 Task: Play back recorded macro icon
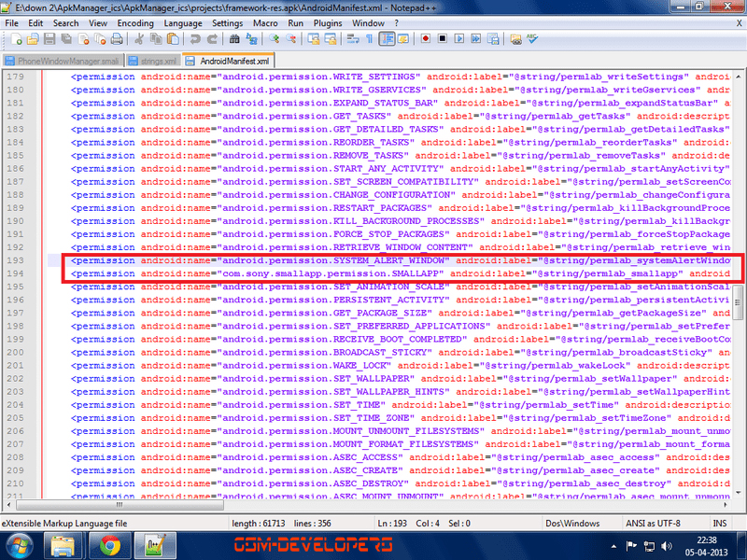(459, 39)
